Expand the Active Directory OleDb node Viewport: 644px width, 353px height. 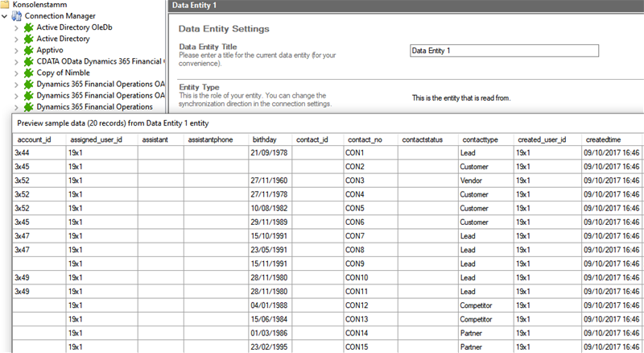(x=17, y=27)
